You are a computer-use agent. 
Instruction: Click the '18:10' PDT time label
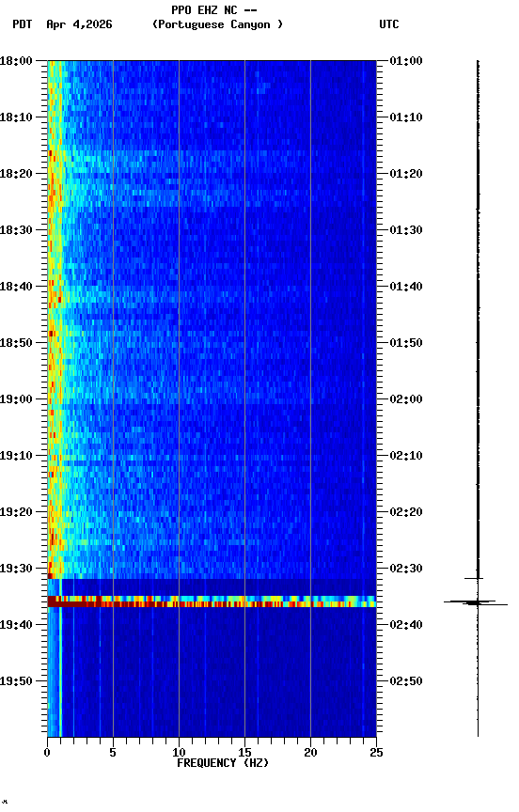(16, 117)
